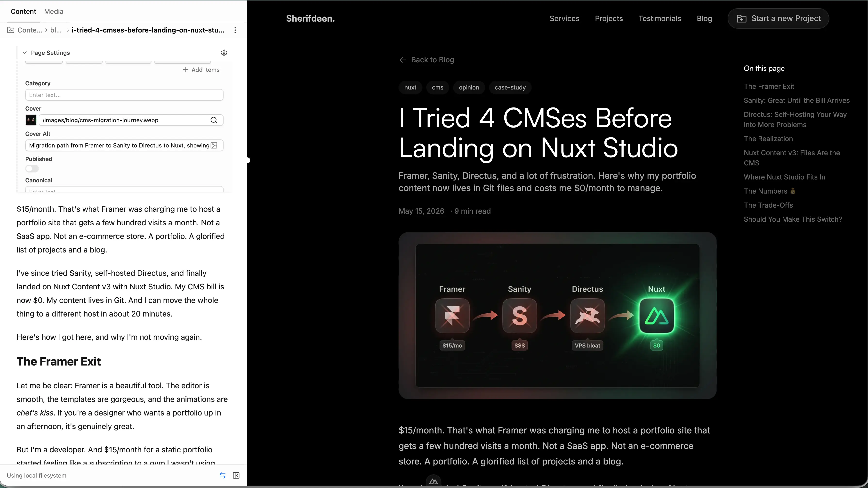Open the Testimonials nav item

click(x=660, y=18)
